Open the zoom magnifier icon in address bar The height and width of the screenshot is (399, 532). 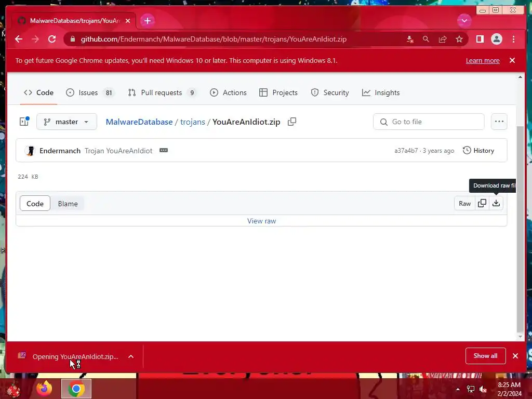[x=426, y=39]
